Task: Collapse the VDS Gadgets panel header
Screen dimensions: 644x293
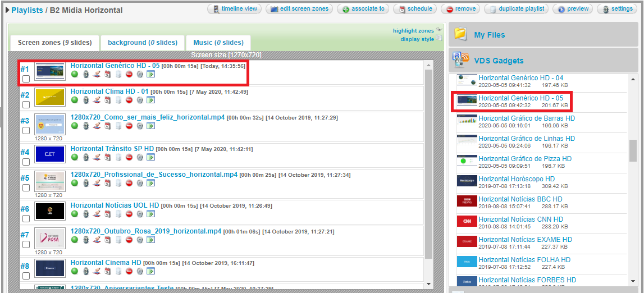Action: [x=543, y=60]
